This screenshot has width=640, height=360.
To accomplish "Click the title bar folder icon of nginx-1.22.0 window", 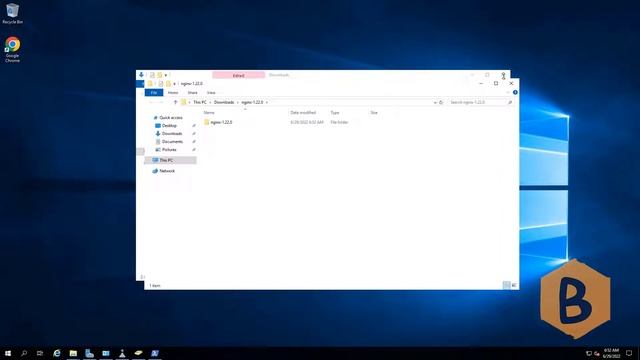I will 150,84.
